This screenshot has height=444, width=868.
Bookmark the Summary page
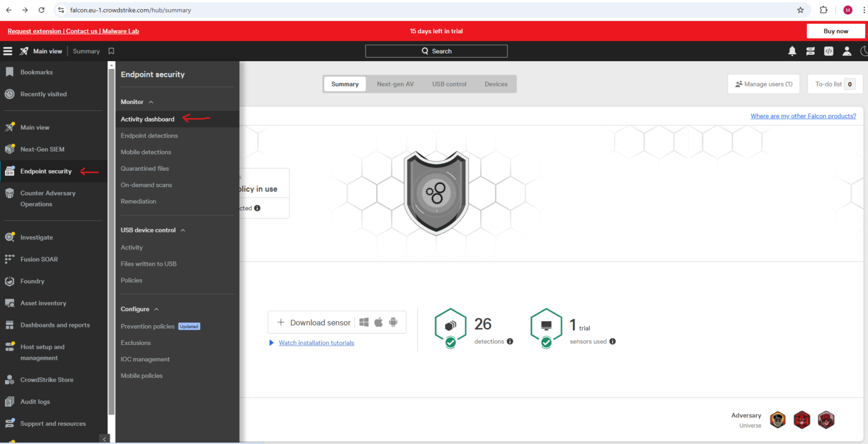coord(111,51)
